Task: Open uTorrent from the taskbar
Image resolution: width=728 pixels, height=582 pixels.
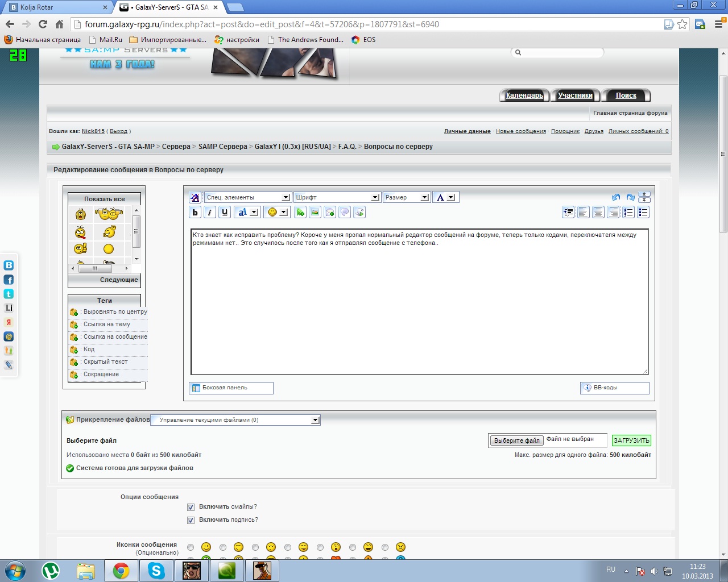Action: (51, 571)
